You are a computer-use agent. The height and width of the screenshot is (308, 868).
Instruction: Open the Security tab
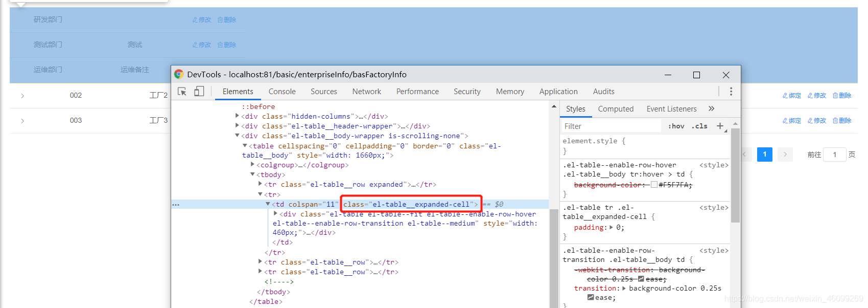[467, 92]
